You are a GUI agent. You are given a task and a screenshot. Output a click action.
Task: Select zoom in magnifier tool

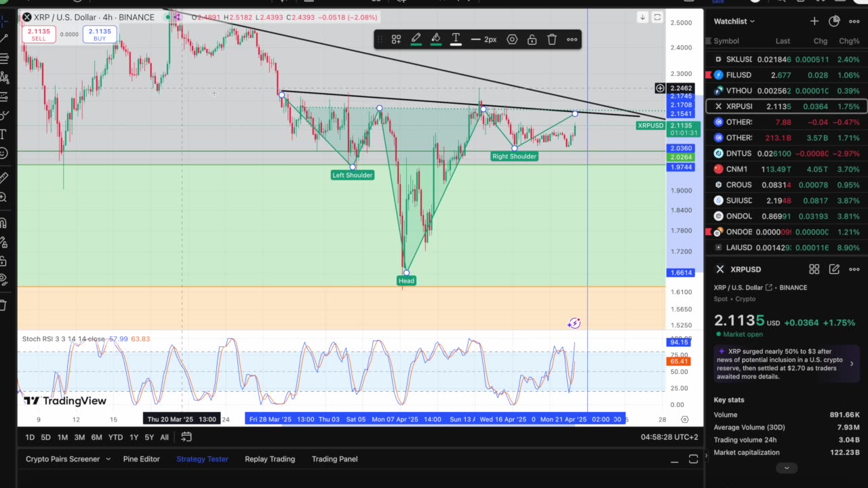(4, 197)
